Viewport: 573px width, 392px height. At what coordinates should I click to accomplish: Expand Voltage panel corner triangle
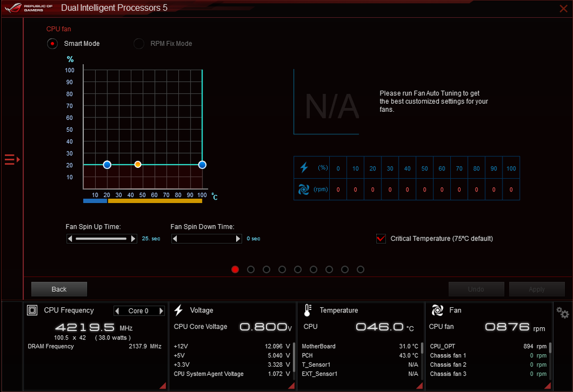point(291,386)
